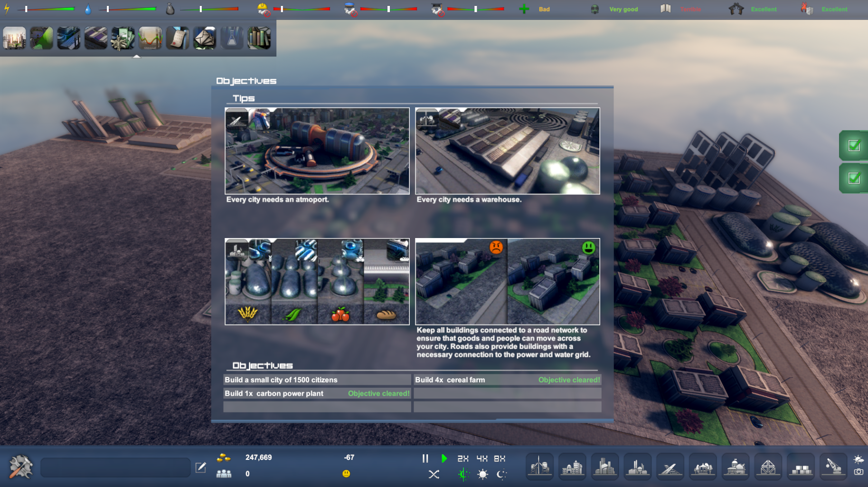
Task: Open the geodesic dome farm build menu
Action: pyautogui.click(x=768, y=467)
